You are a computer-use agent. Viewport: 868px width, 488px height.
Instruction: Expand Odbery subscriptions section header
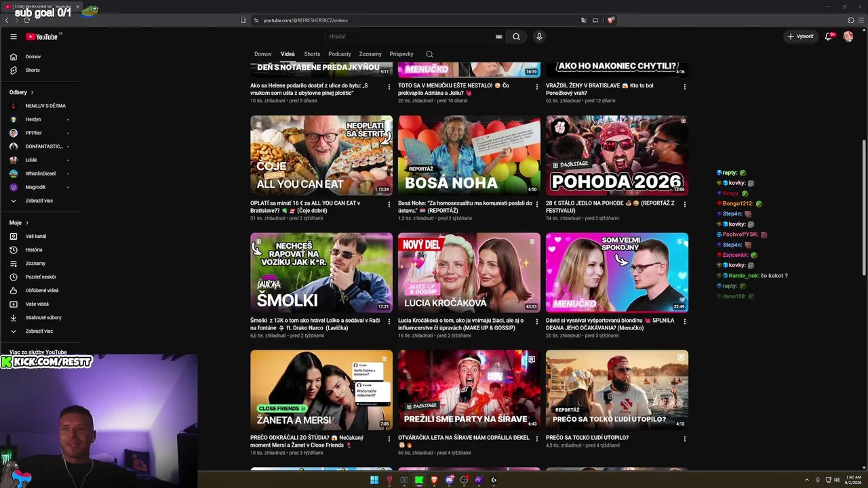point(22,92)
